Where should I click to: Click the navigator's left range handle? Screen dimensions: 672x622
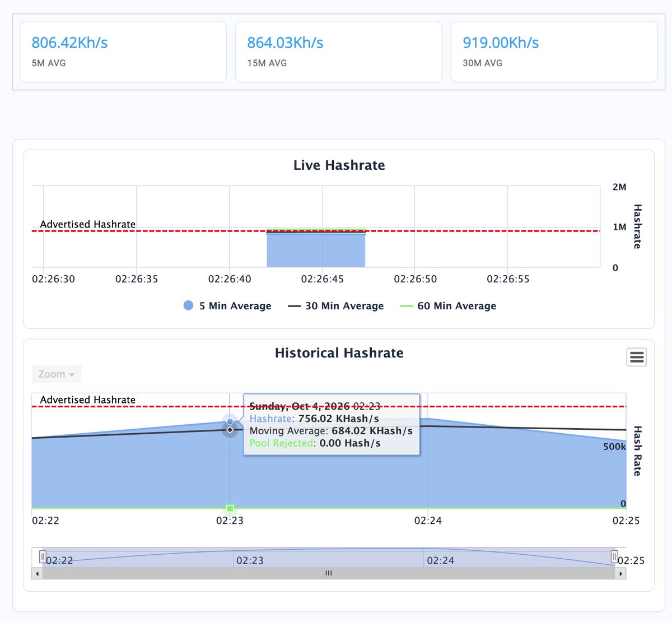click(43, 556)
